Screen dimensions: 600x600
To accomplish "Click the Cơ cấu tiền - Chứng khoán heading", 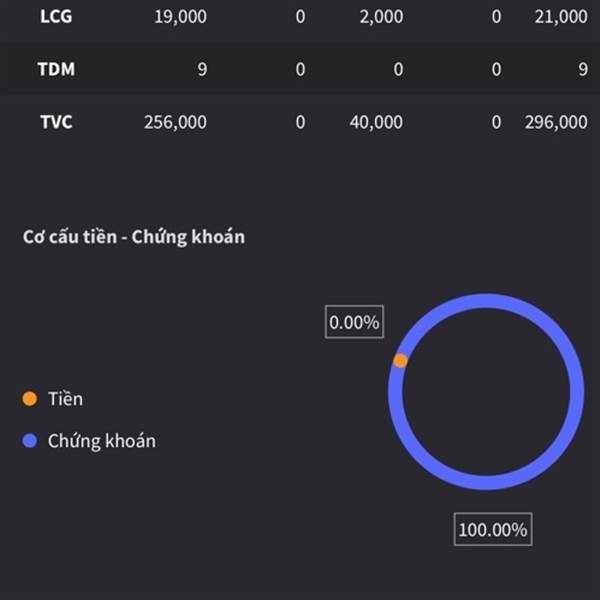I will click(134, 236).
